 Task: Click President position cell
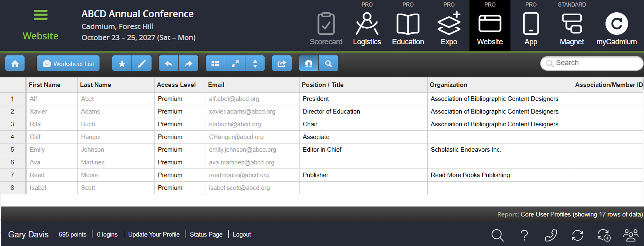[x=363, y=99]
